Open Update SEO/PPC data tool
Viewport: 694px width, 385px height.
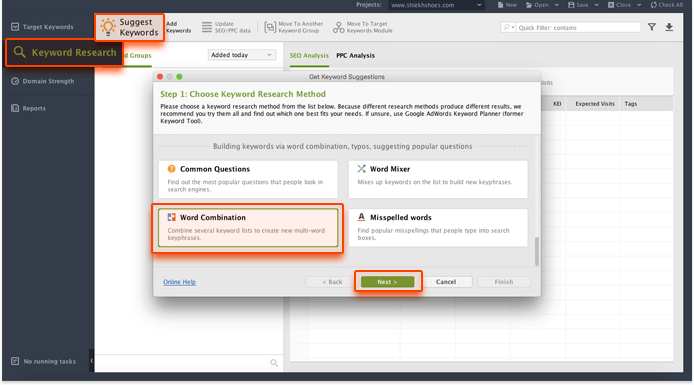(x=226, y=27)
